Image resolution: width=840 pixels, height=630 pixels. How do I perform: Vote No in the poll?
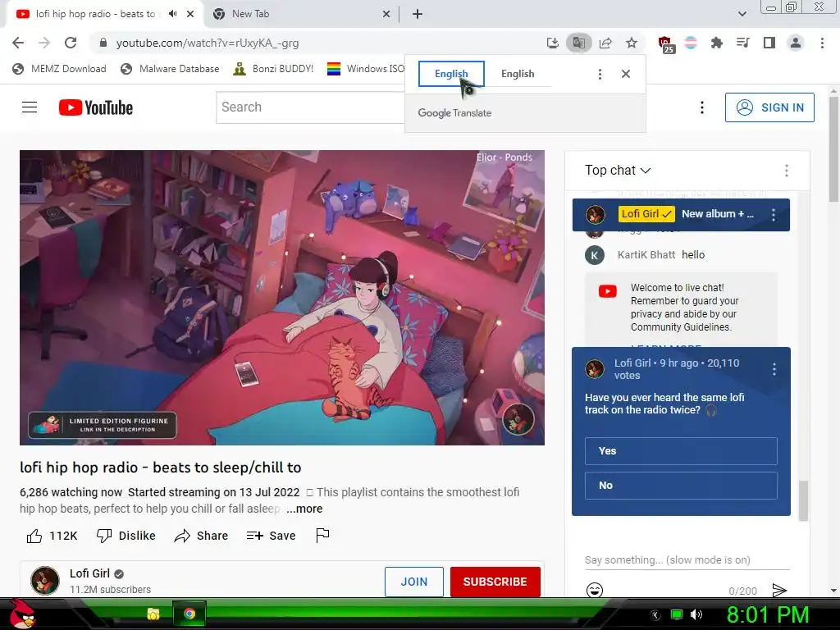(681, 486)
